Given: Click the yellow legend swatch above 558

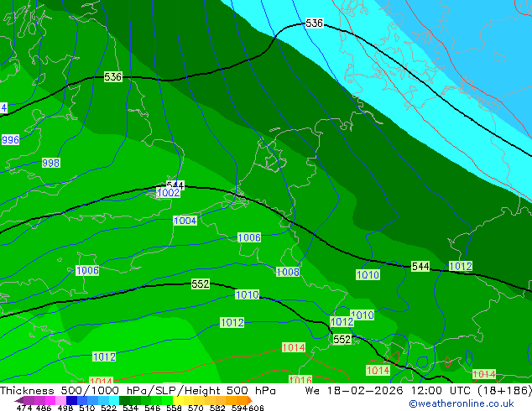Looking at the screenshot, I should pyautogui.click(x=179, y=400).
